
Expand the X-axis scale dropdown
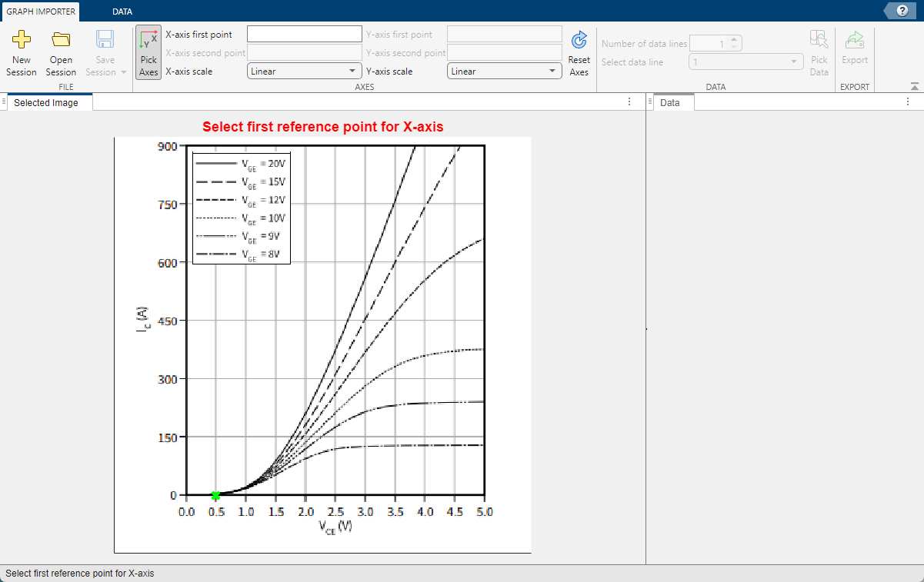(304, 72)
